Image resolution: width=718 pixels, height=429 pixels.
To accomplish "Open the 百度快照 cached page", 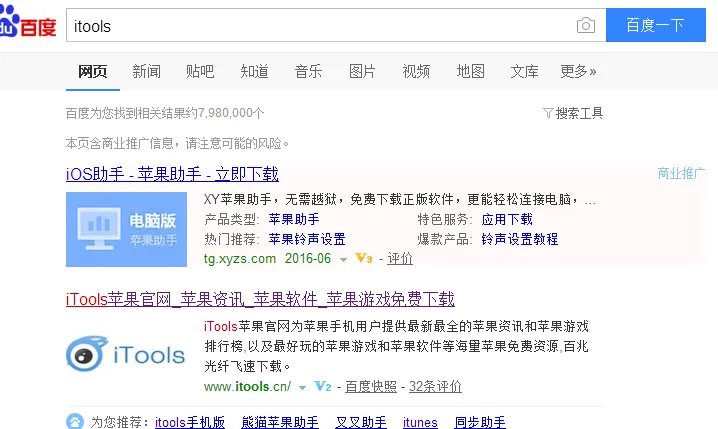I will pyautogui.click(x=371, y=387).
